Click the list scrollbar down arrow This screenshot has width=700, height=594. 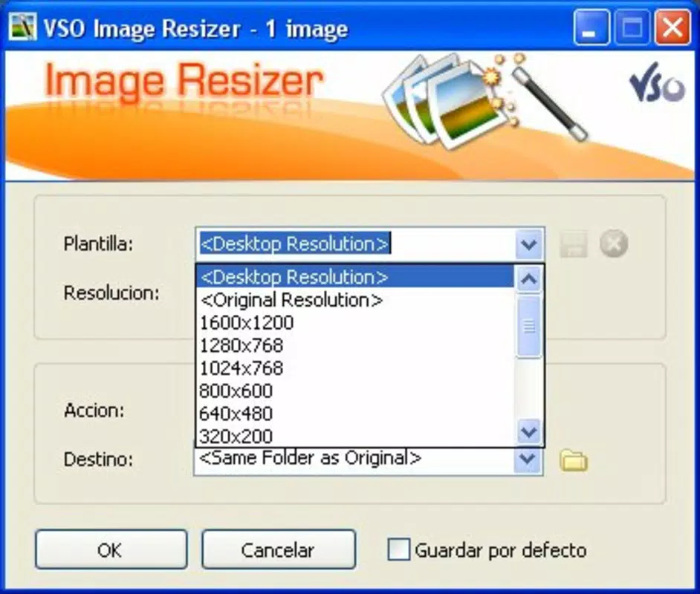pyautogui.click(x=529, y=431)
